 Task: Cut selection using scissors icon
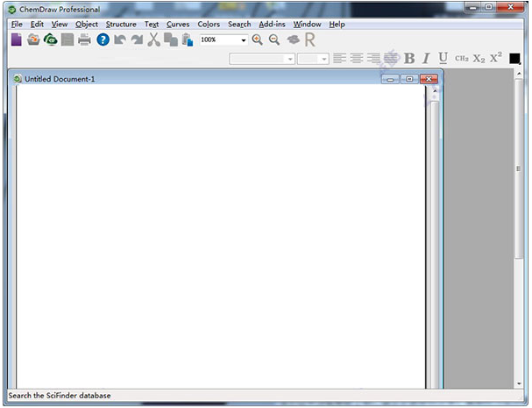154,39
